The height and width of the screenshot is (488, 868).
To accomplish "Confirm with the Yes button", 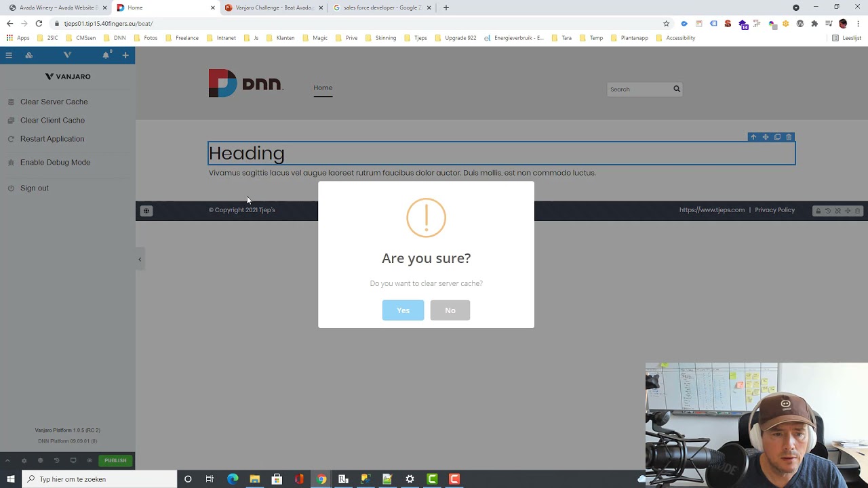I will (403, 310).
